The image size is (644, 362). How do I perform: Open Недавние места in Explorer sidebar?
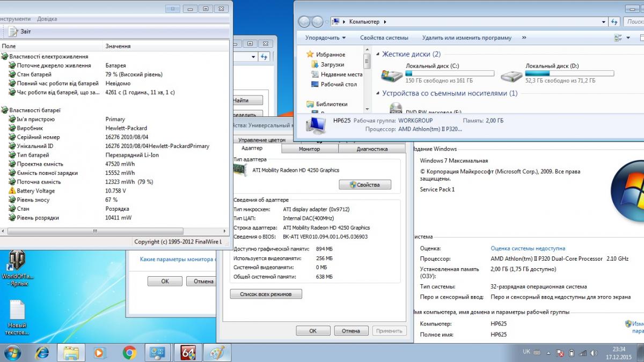coord(316,75)
